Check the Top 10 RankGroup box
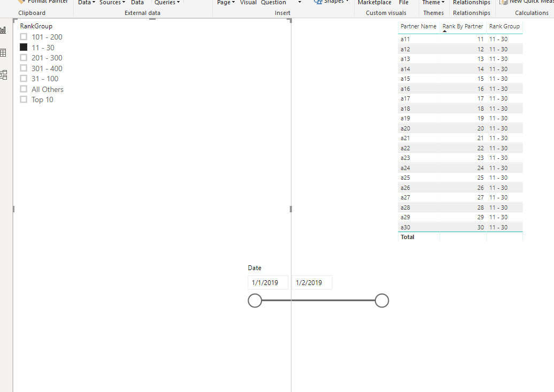 coord(24,99)
